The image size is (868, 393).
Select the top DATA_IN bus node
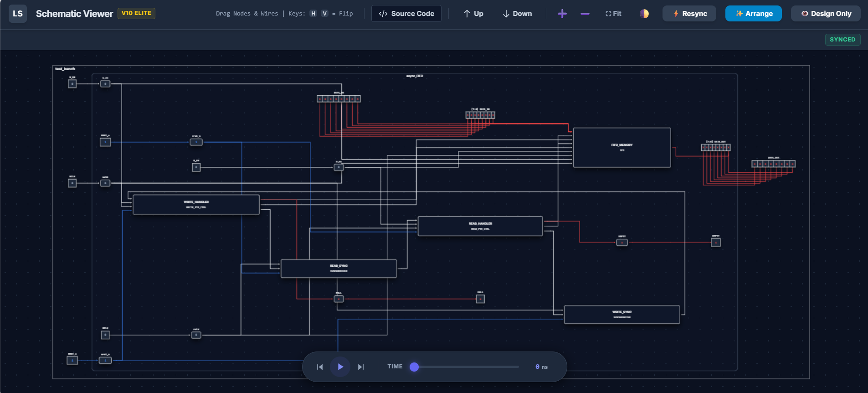click(x=339, y=98)
